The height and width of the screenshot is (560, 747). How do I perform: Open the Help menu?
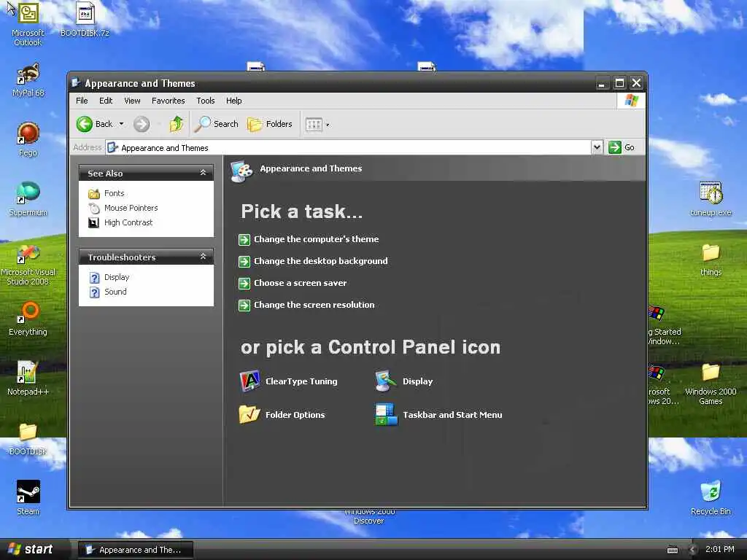tap(234, 101)
